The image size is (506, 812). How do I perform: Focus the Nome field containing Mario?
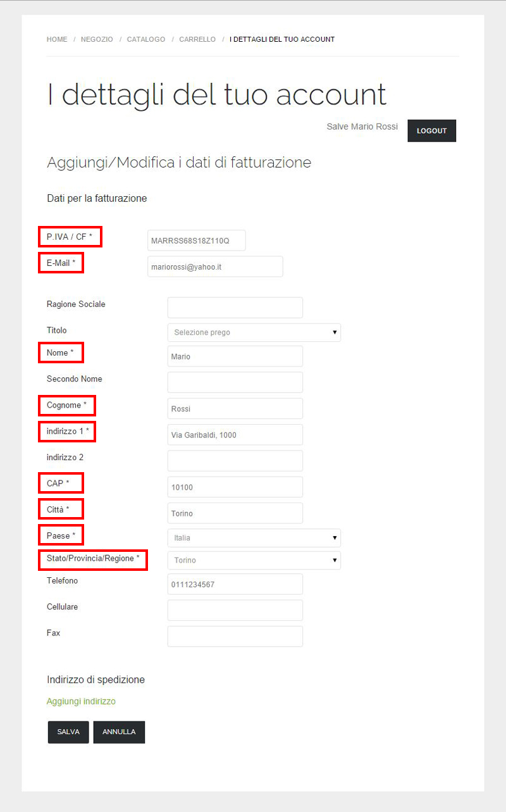pos(235,356)
